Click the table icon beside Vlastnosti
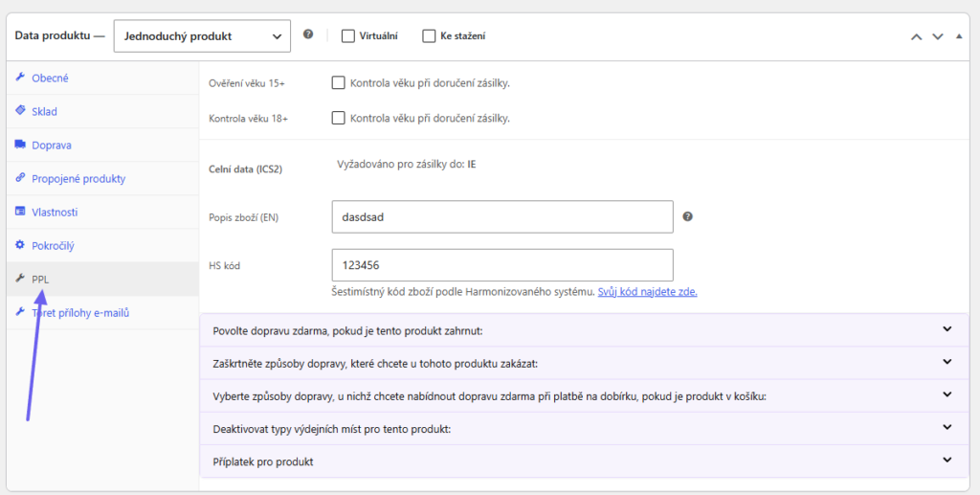The image size is (980, 495). click(20, 212)
